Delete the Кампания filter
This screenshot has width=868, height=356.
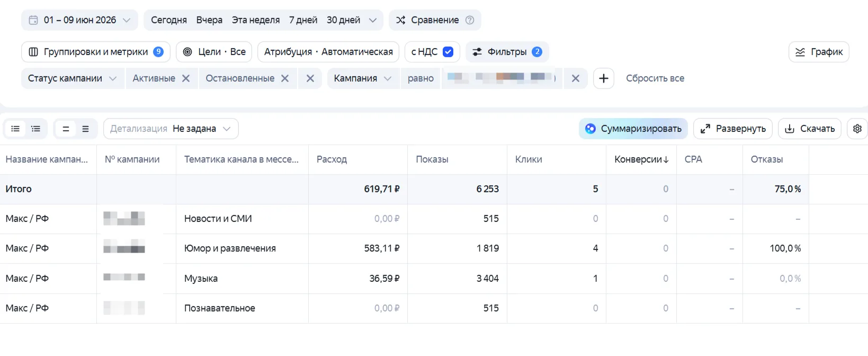(576, 78)
